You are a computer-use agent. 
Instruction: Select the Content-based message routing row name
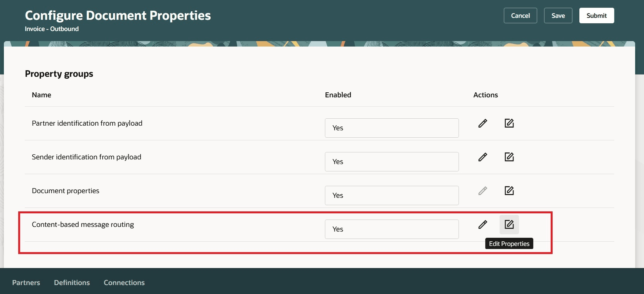pyautogui.click(x=83, y=225)
